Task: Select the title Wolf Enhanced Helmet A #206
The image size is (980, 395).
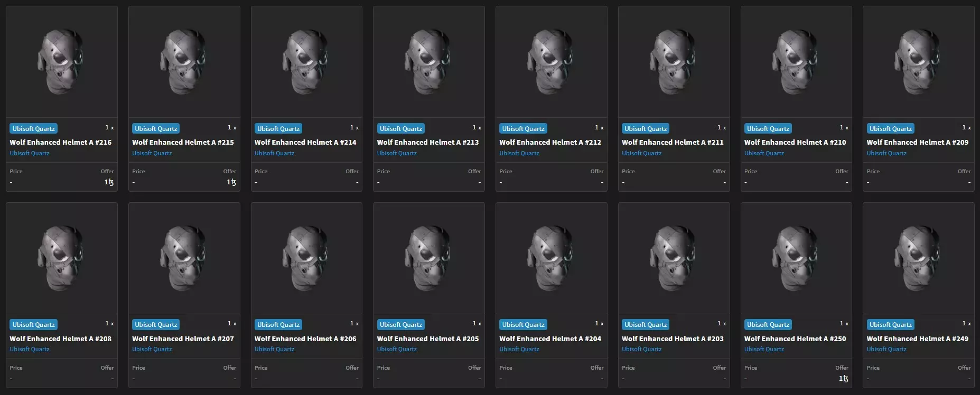Action: (x=305, y=338)
